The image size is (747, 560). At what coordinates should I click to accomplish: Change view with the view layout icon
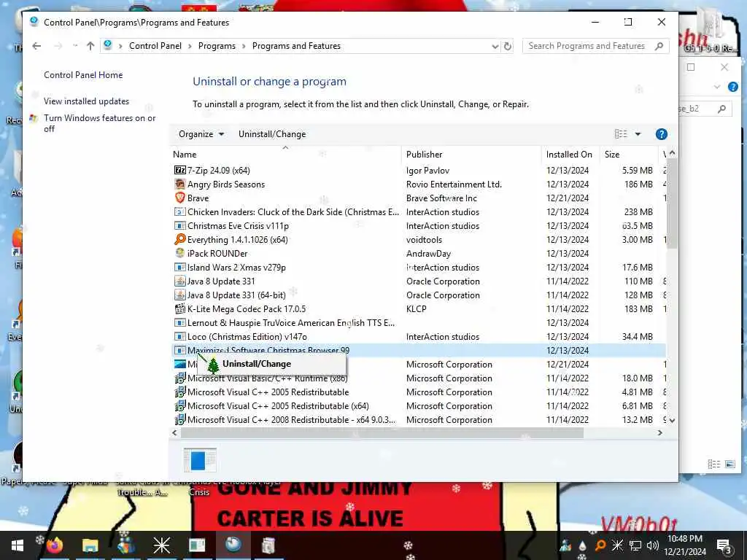click(x=621, y=134)
